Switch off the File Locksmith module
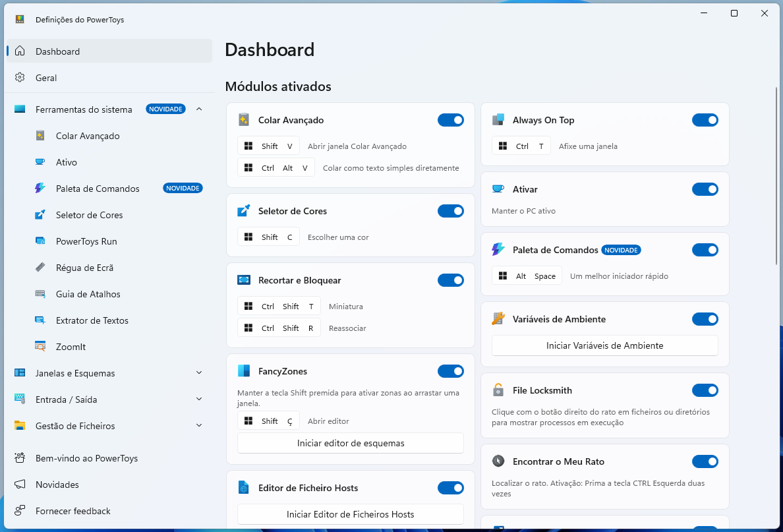 (705, 390)
